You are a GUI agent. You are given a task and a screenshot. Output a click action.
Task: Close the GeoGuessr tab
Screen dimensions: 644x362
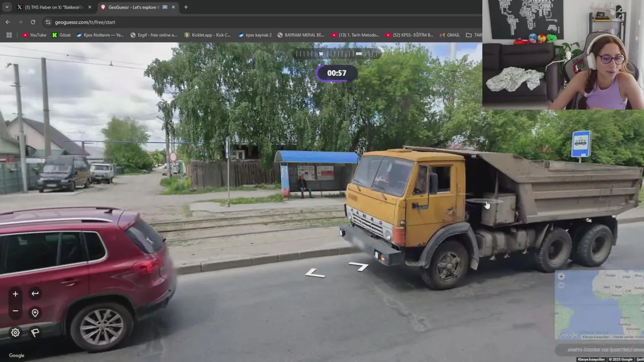pos(173,7)
